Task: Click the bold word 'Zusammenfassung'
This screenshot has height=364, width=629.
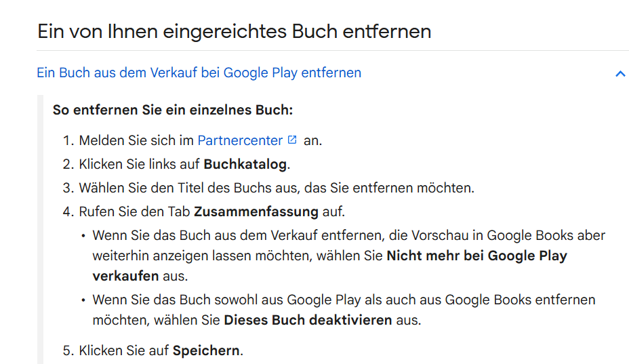Action: (x=256, y=211)
